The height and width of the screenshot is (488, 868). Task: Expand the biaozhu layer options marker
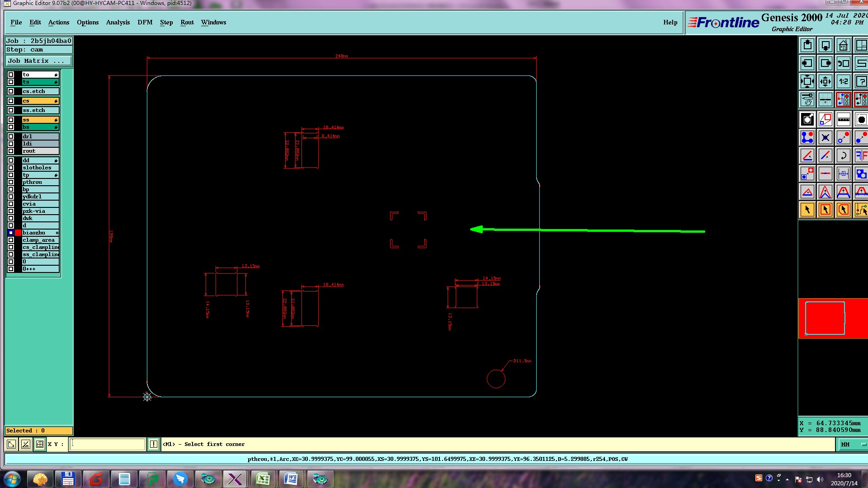[x=57, y=233]
